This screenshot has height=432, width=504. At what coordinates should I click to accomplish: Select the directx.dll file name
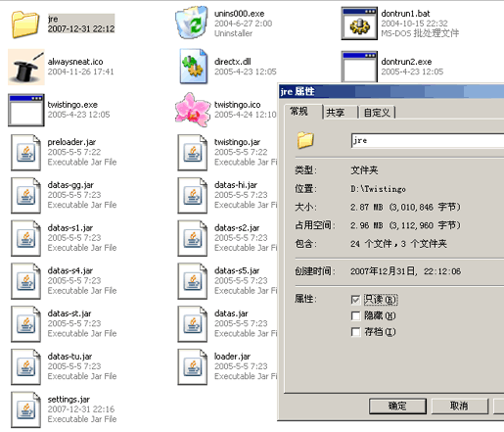[x=233, y=62]
